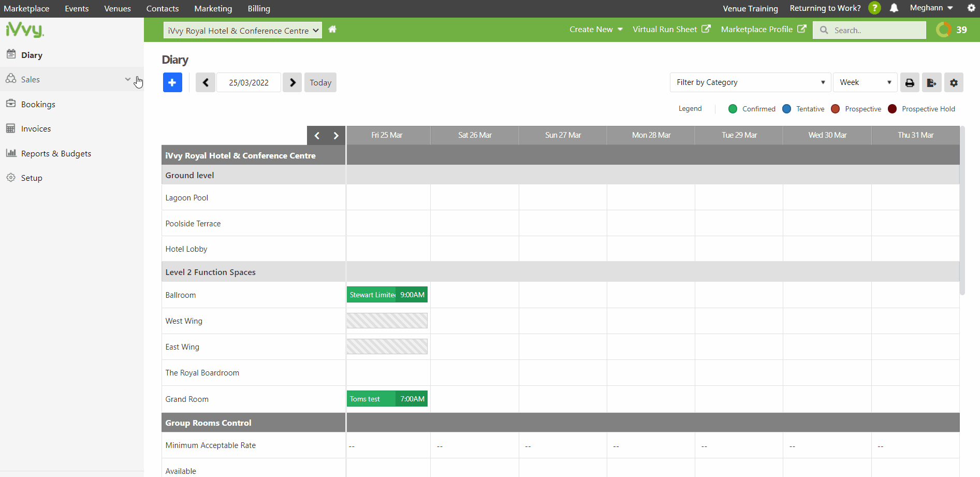This screenshot has height=477, width=980.
Task: Click the progress ring icon showing 39
Action: pos(944,30)
